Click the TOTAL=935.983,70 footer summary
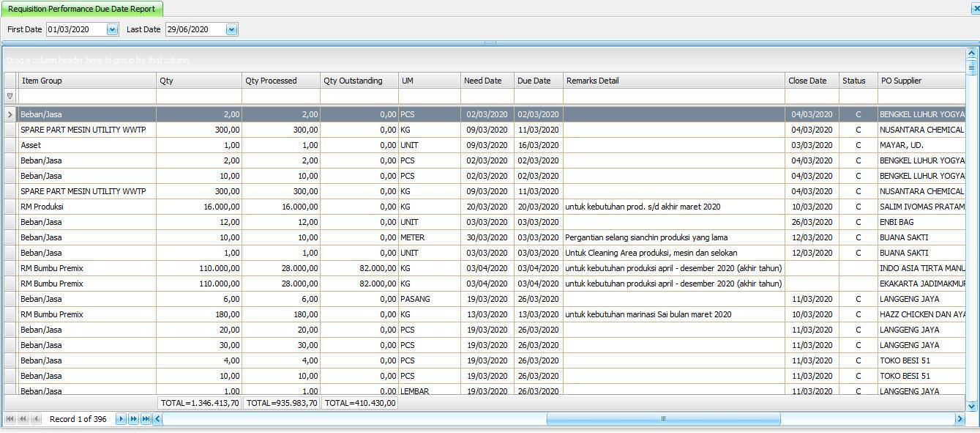Screen dimensions: 980x433 coord(282,403)
